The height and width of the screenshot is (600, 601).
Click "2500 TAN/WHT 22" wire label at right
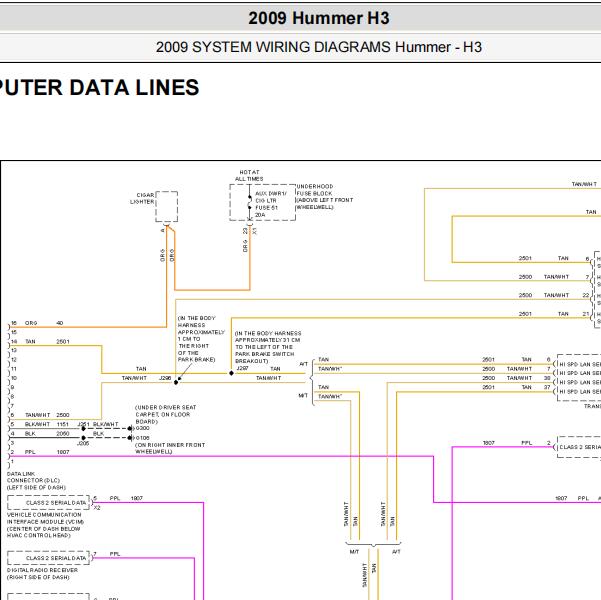pyautogui.click(x=554, y=295)
